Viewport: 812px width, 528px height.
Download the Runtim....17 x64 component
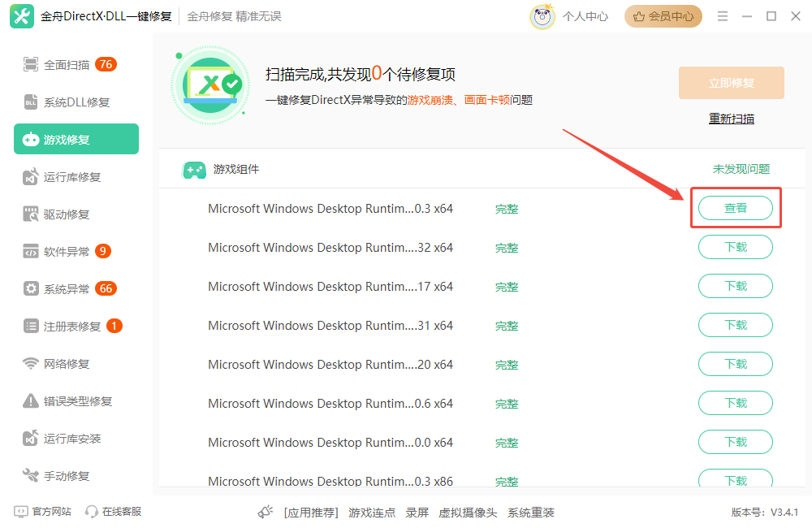[736, 286]
